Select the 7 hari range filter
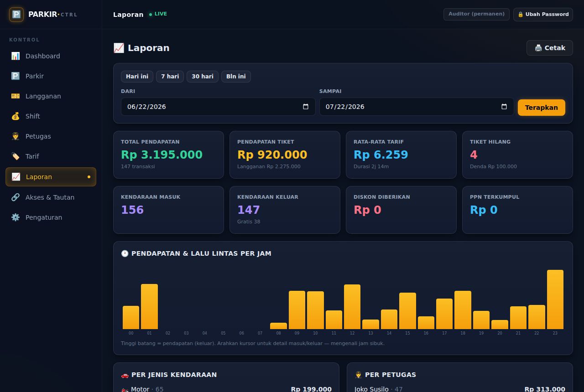584x392 pixels. [x=170, y=77]
